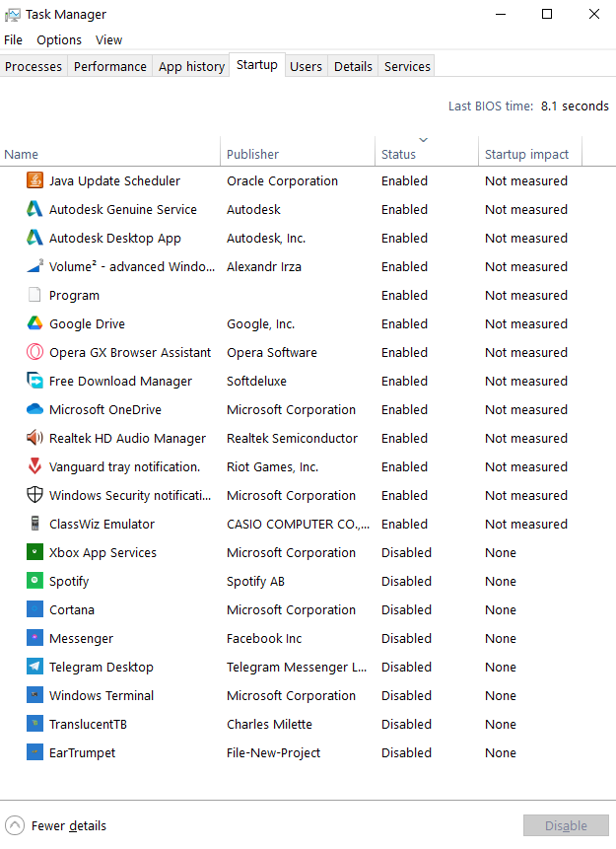Click the 'Last BIOS time:' label

(491, 106)
